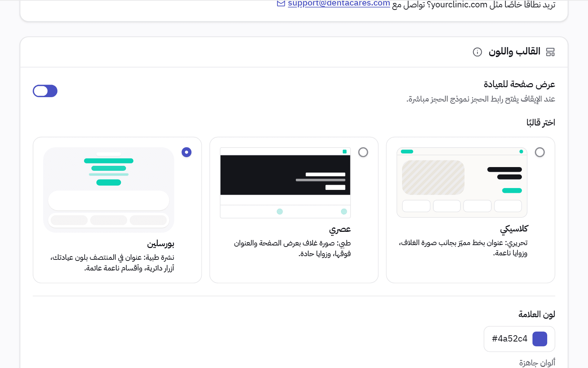The height and width of the screenshot is (368, 588).
Task: Select the عصري template radio button
Action: pos(363,152)
